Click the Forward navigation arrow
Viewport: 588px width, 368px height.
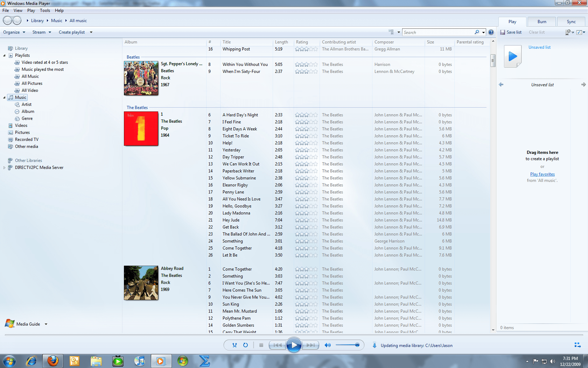pos(17,21)
